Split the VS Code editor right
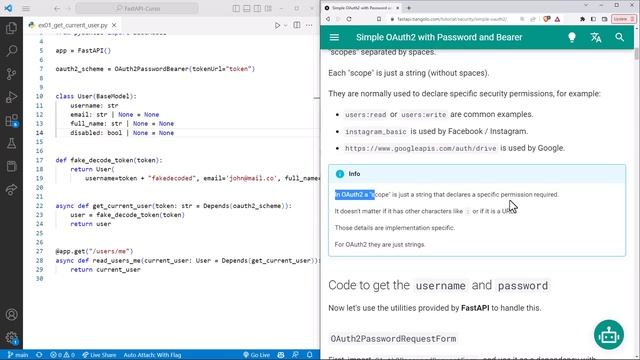 click(297, 25)
